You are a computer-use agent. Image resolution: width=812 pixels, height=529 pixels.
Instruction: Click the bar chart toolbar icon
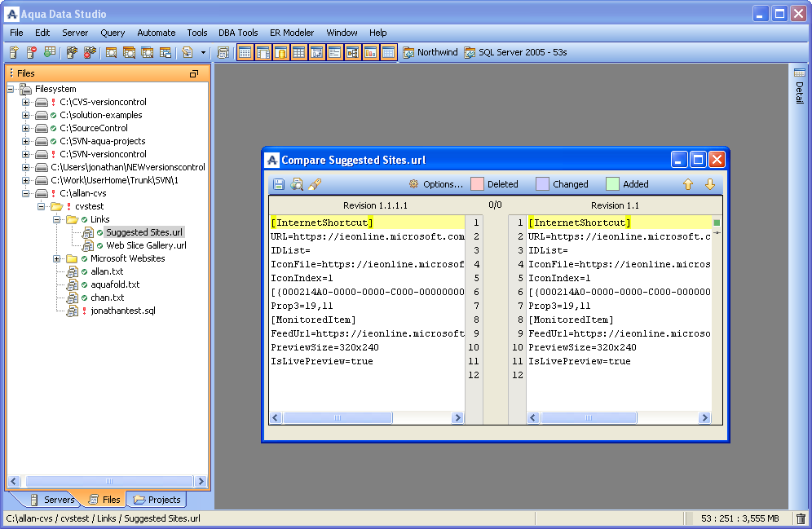pos(370,53)
